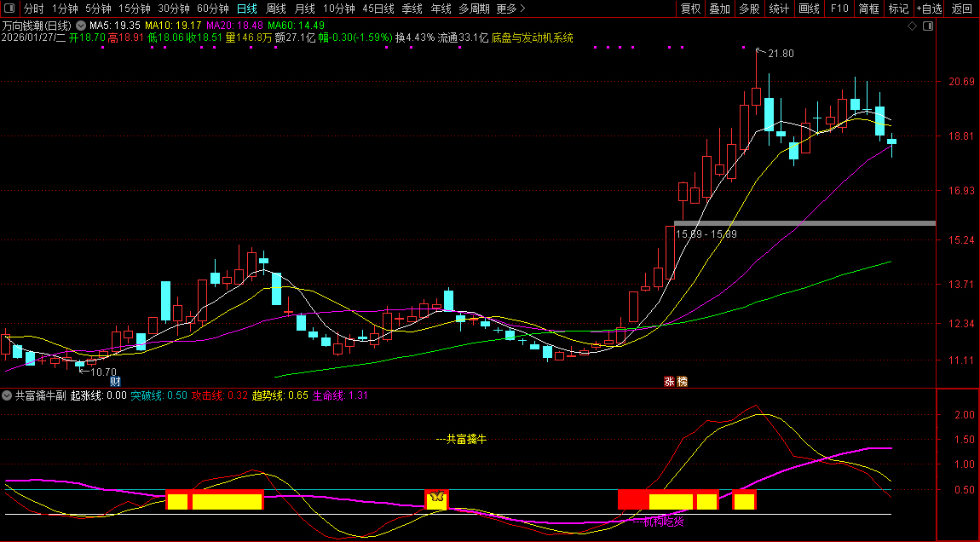
Task: Click the 万向钱潮(日线) stock title
Action: [x=37, y=26]
